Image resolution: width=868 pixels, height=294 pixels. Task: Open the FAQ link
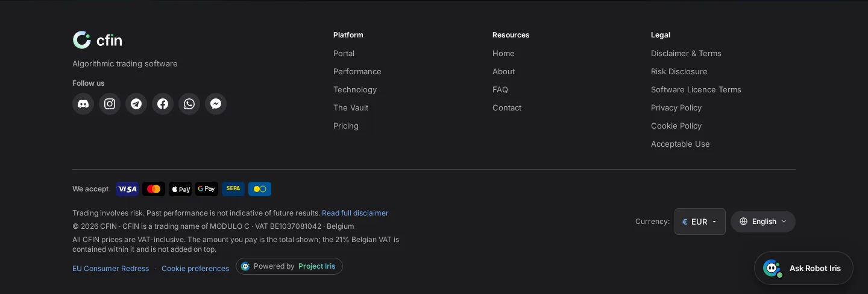click(500, 89)
